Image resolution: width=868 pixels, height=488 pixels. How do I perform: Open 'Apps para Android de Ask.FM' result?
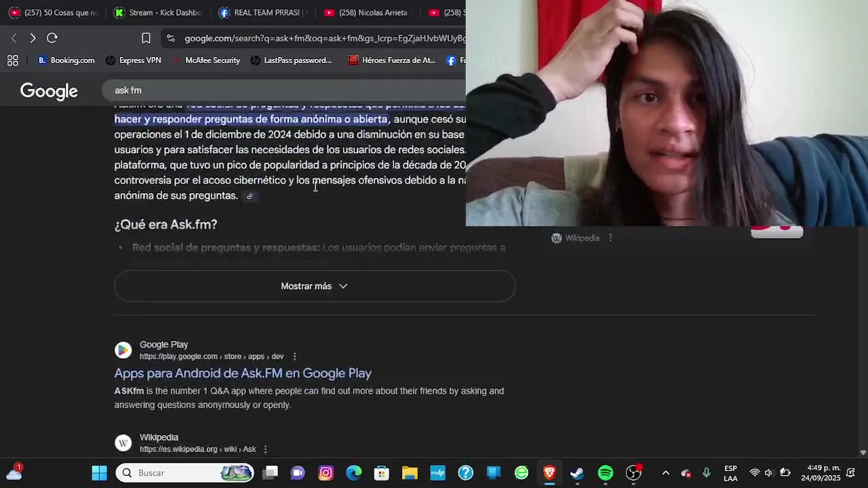[x=243, y=373]
